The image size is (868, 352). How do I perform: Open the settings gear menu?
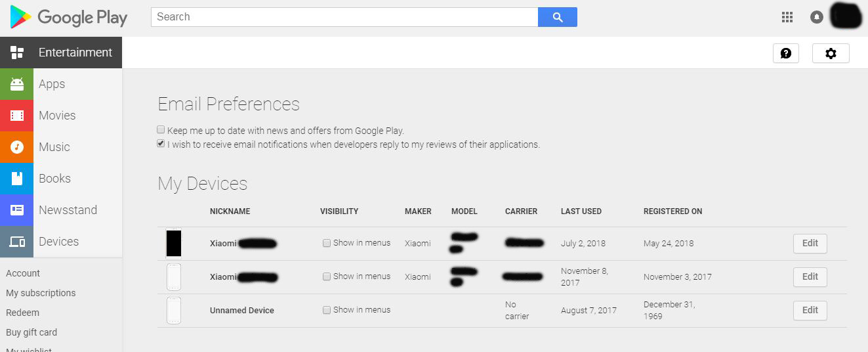click(831, 53)
